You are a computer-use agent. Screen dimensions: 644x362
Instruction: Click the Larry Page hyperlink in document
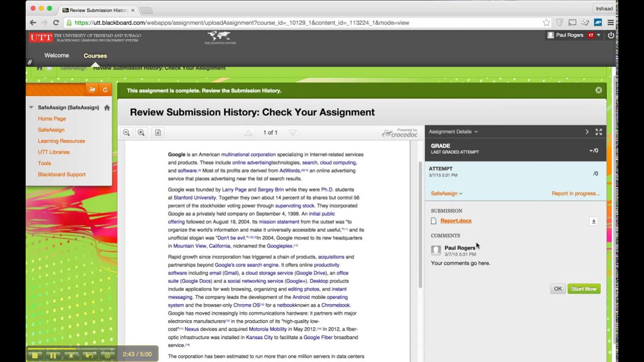[234, 190]
